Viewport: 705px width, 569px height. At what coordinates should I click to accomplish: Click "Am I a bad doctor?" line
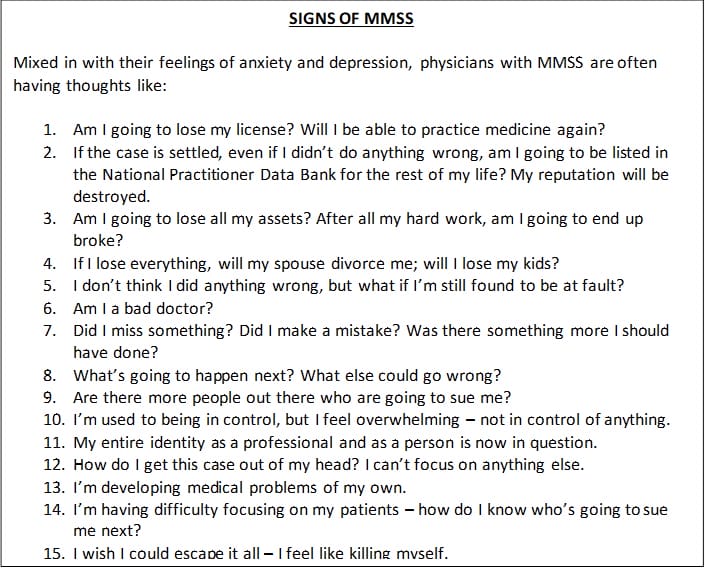(143, 309)
